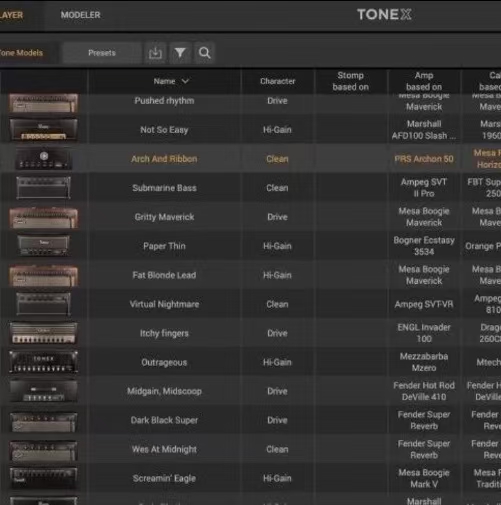Viewport: 501px width, 505px height.
Task: Click the Gritty Maverick tone name
Action: [x=164, y=217]
